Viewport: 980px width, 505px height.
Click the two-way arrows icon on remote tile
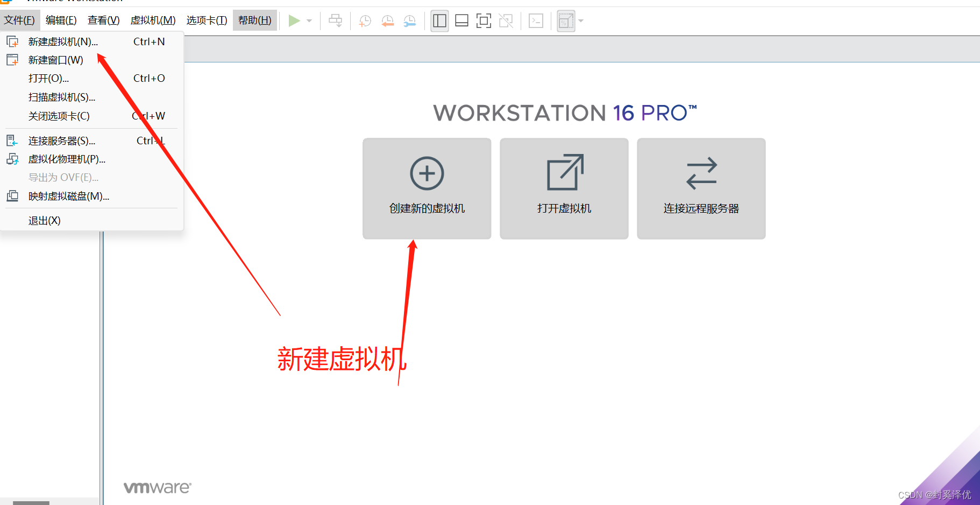click(701, 173)
